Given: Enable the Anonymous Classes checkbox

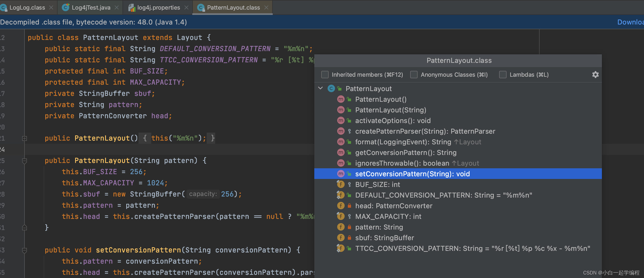Looking at the screenshot, I should pyautogui.click(x=414, y=75).
